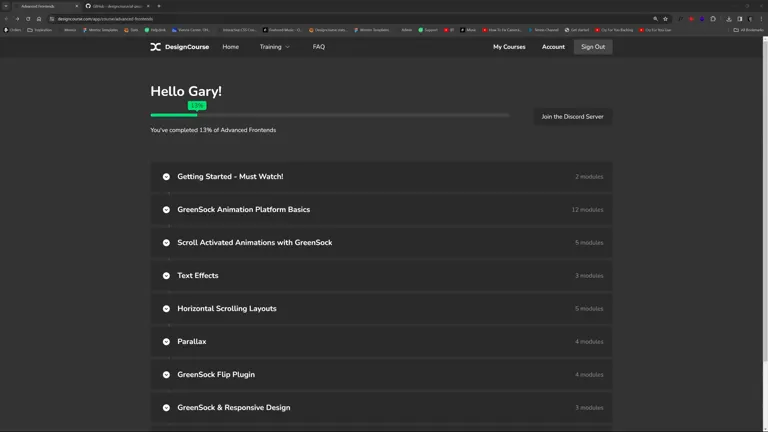Screen dimensions: 768x432
Task: Open the Support bookmark
Action: click(x=428, y=30)
